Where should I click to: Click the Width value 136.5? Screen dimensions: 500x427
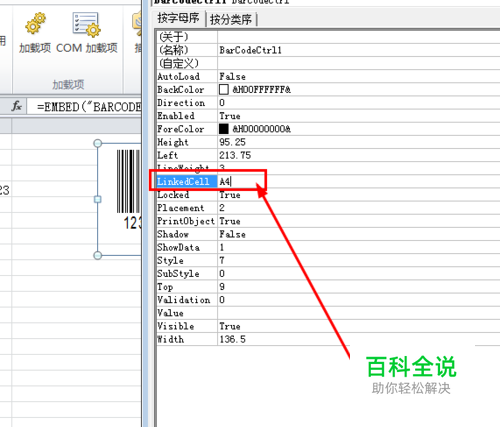[x=232, y=339]
